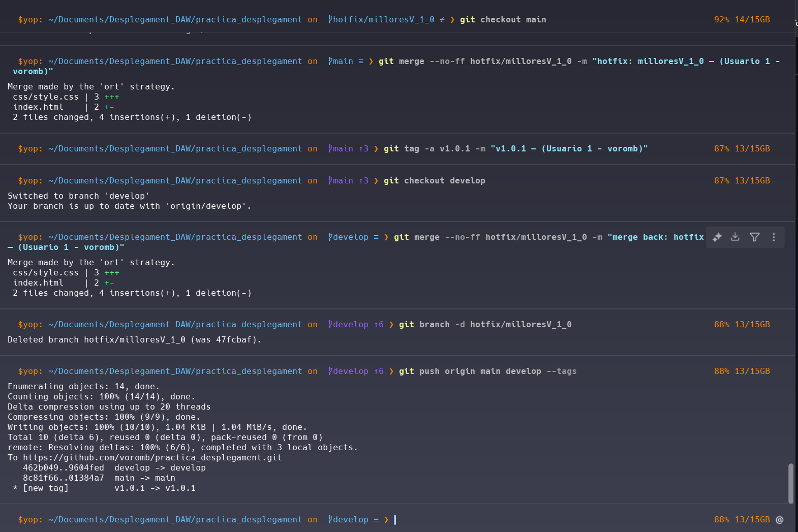Open the block output filter funnel icon
The width and height of the screenshot is (798, 532).
tap(755, 237)
